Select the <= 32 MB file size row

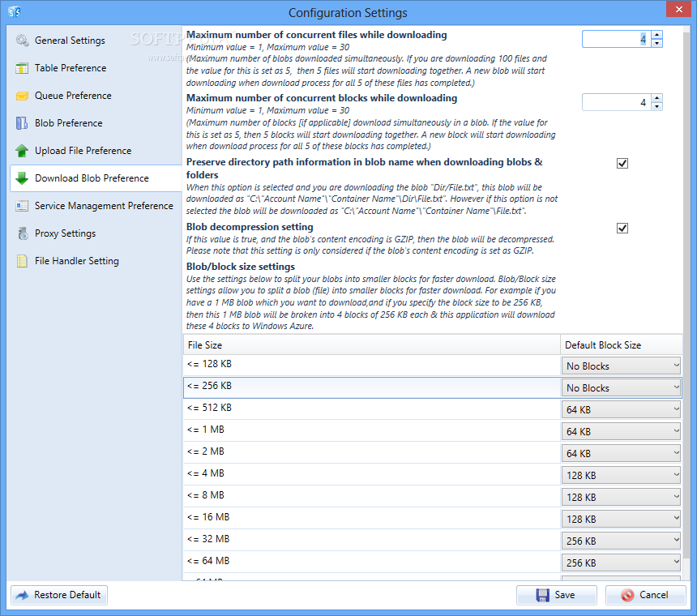coord(372,540)
